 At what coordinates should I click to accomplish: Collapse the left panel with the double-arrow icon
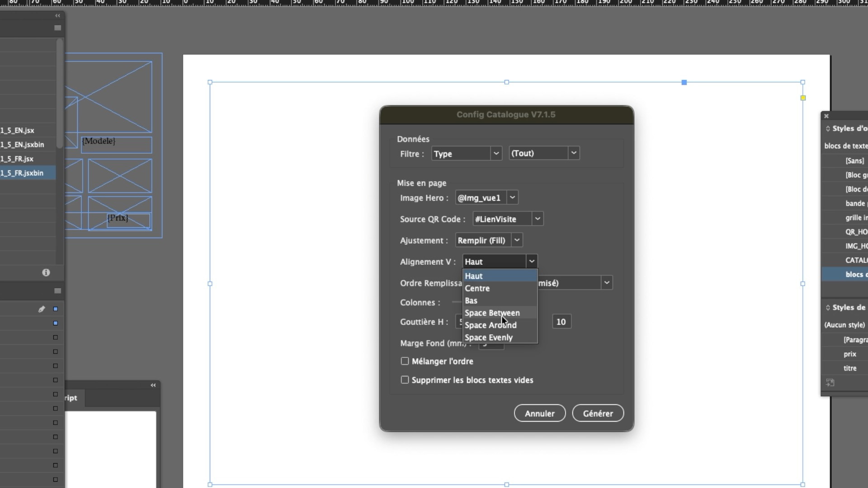(57, 16)
